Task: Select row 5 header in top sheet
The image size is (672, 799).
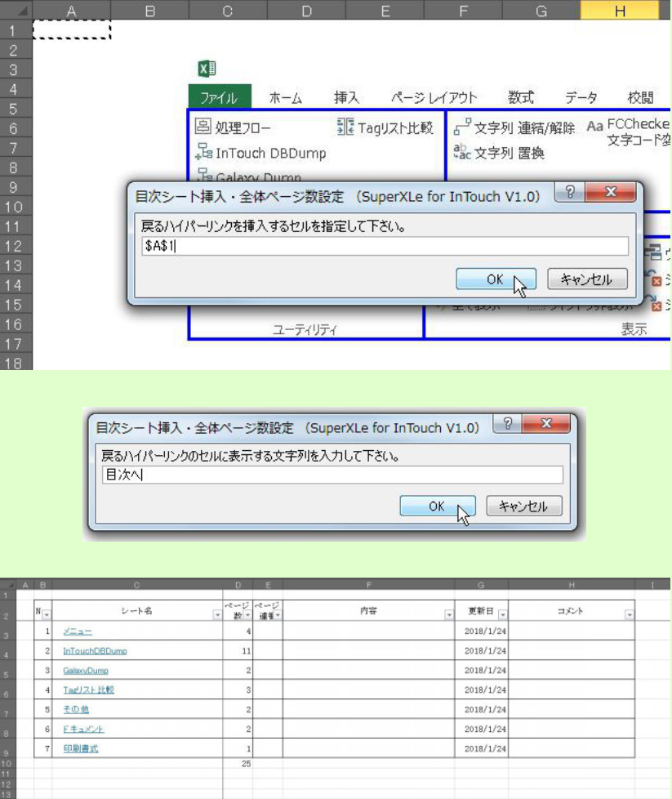Action: click(x=14, y=109)
